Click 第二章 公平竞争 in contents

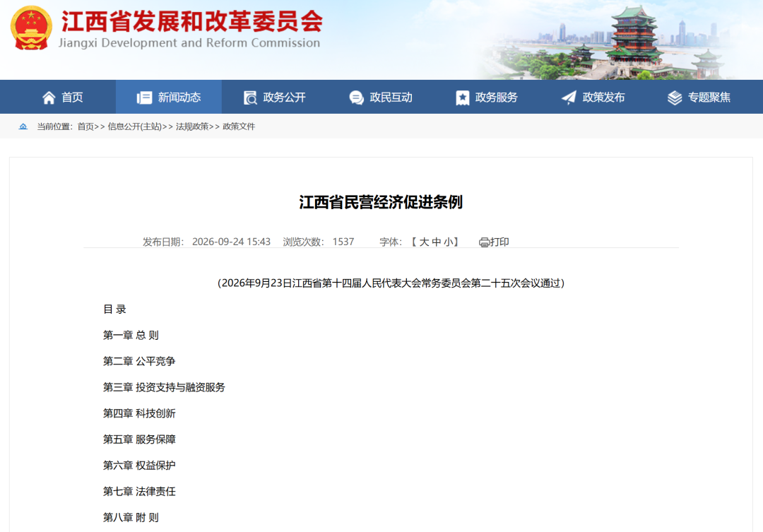(x=139, y=361)
